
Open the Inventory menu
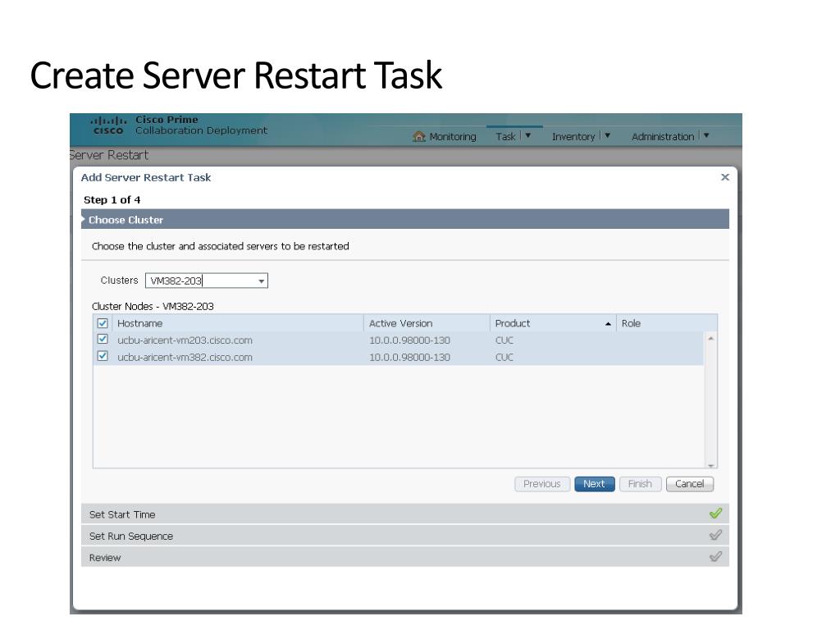573,137
